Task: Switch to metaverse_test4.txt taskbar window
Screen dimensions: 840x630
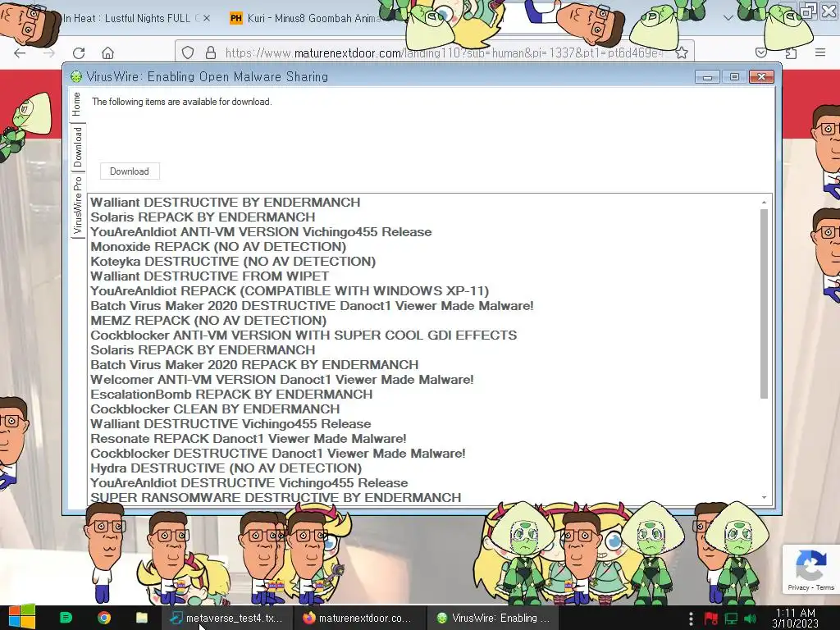Action: coord(227,618)
